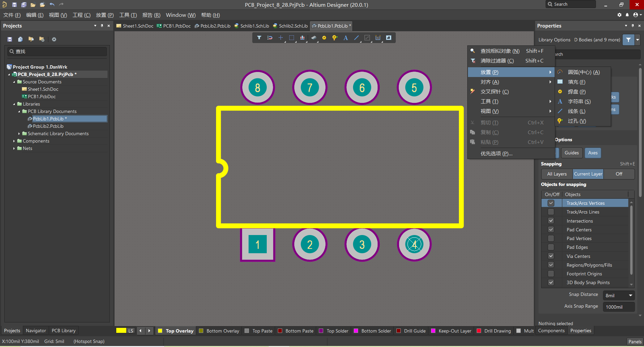Click the Drill Drawing red color swatch

[x=479, y=331]
